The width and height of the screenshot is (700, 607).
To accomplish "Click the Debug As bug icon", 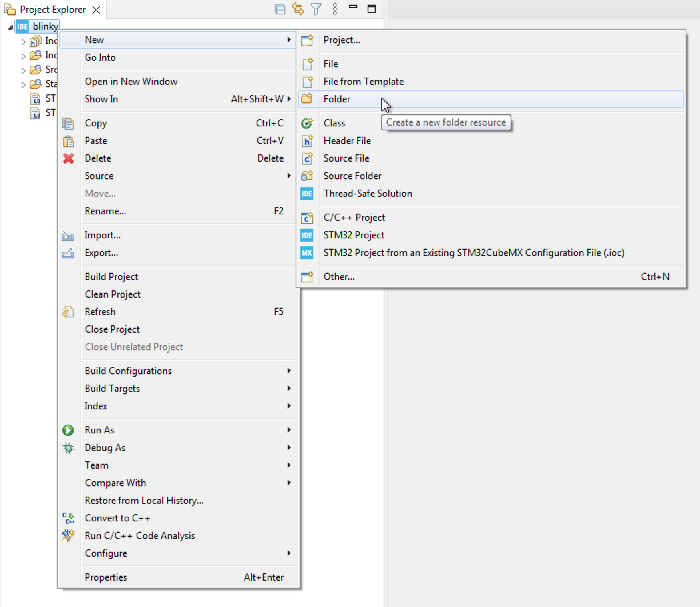I will (68, 448).
